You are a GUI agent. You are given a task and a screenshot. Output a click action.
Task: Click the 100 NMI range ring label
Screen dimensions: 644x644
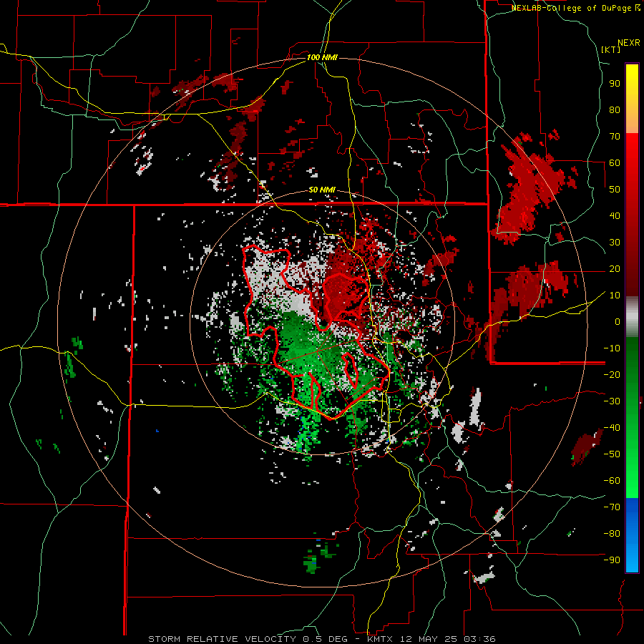(x=322, y=57)
